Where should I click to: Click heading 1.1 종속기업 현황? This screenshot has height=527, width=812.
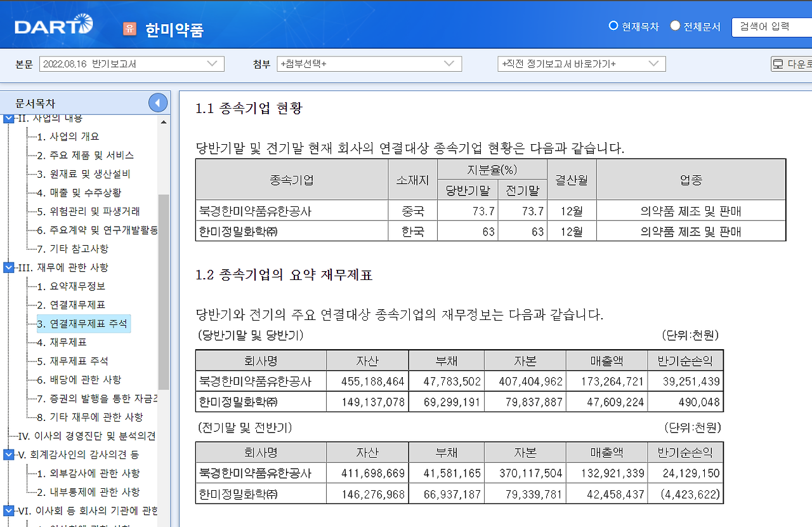coord(249,109)
